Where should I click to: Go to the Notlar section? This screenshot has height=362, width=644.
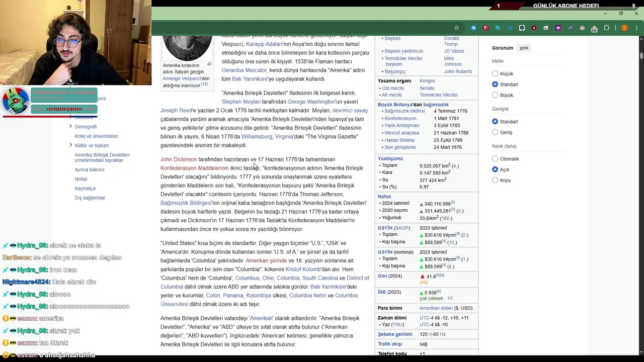tap(81, 179)
